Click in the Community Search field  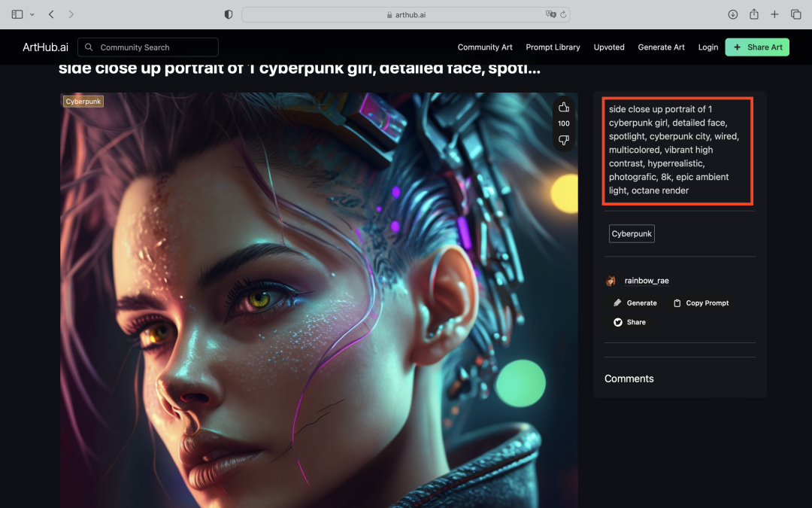(154, 47)
